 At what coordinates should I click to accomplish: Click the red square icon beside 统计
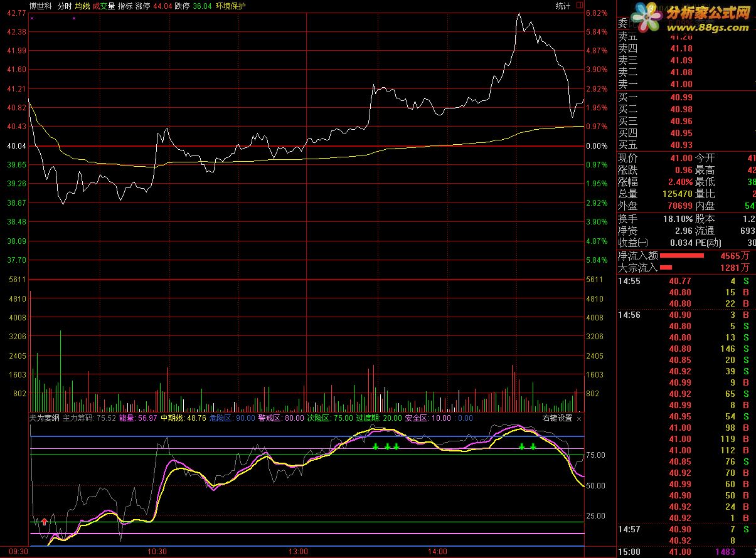[x=579, y=6]
